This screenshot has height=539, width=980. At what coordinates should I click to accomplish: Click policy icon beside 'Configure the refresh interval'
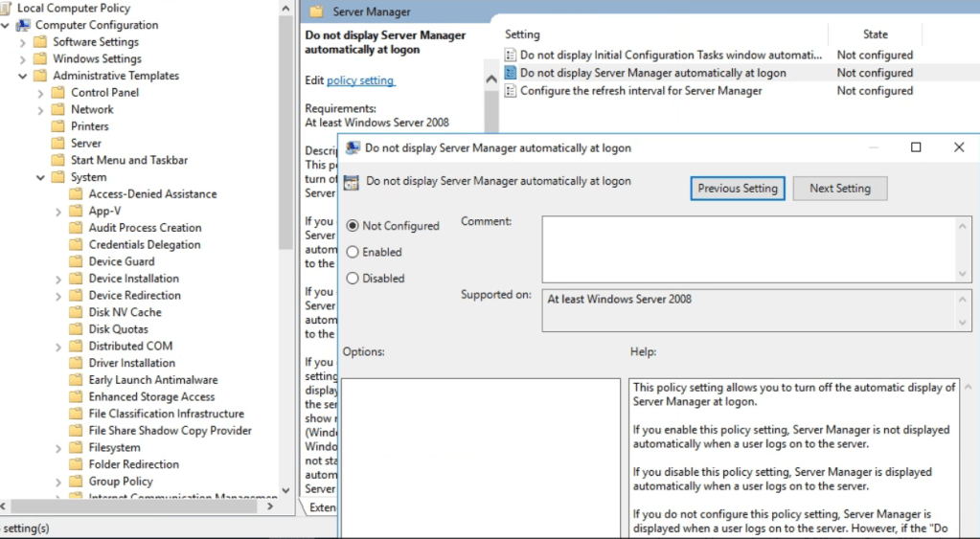[x=511, y=91]
